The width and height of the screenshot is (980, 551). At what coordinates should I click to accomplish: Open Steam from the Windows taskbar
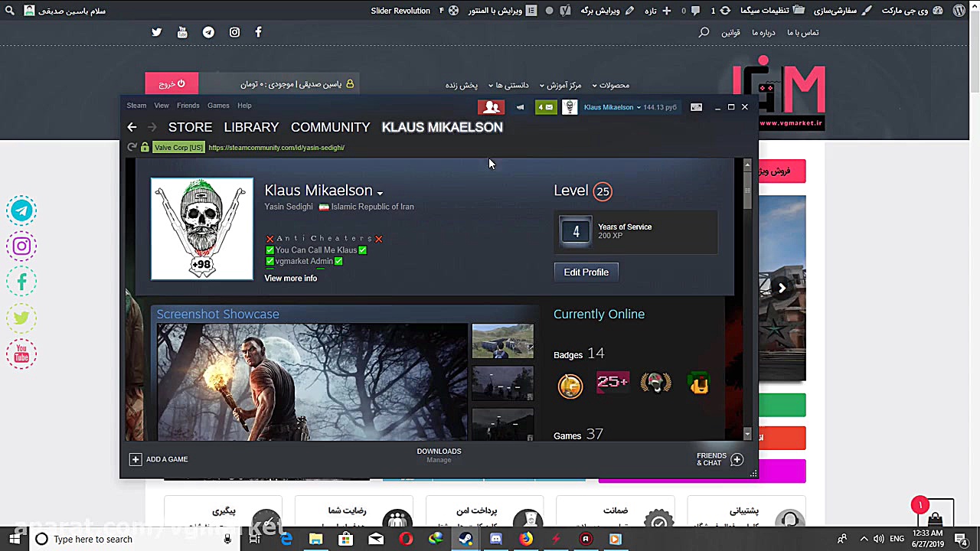pyautogui.click(x=466, y=539)
